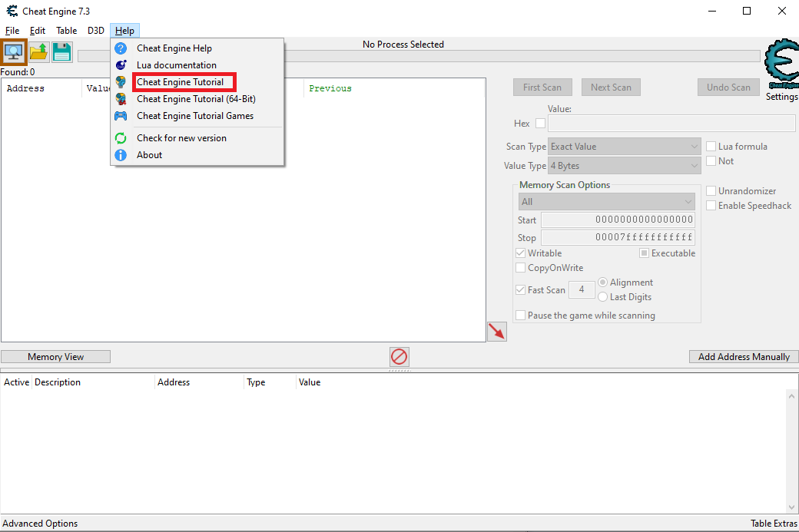Select the Last Digits radio button

tap(603, 297)
